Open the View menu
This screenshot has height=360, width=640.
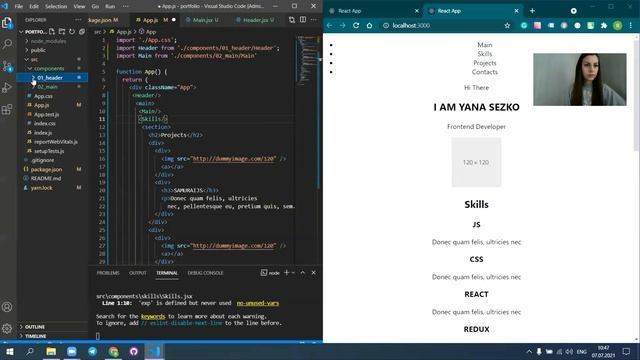[79, 7]
